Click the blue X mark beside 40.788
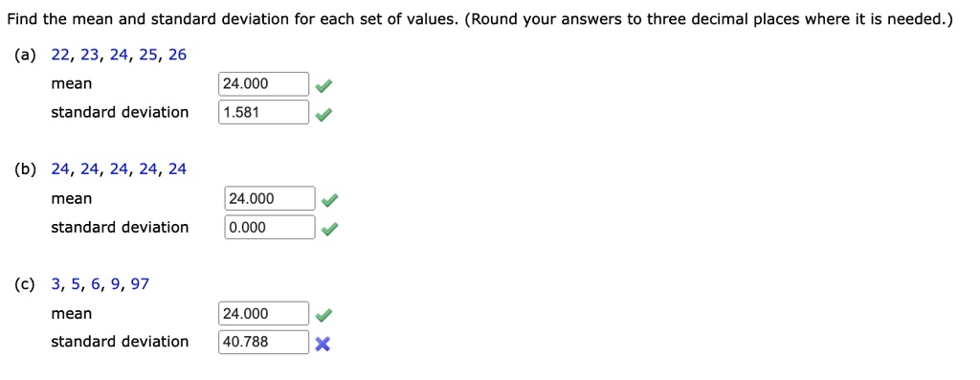The width and height of the screenshot is (980, 380). pos(323,344)
